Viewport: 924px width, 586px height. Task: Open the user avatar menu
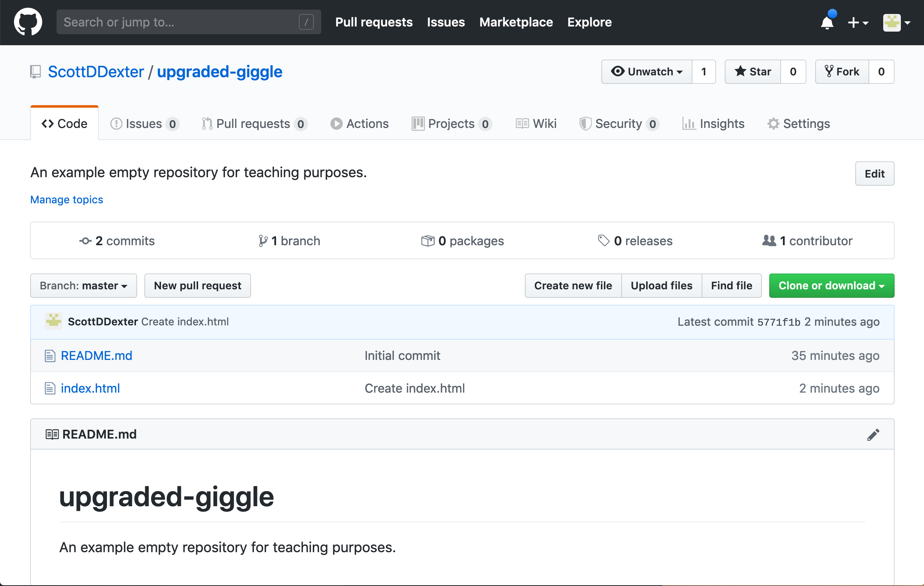[x=896, y=23]
